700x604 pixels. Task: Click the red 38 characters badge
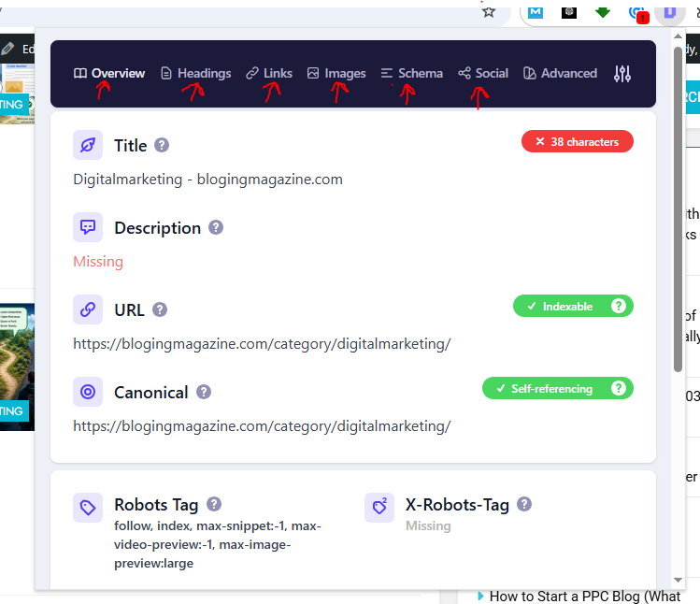point(578,141)
